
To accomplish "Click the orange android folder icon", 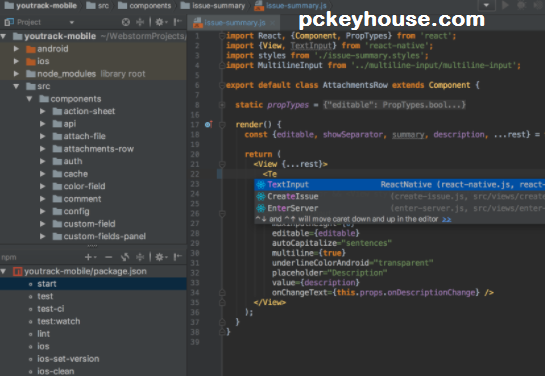I will point(31,49).
